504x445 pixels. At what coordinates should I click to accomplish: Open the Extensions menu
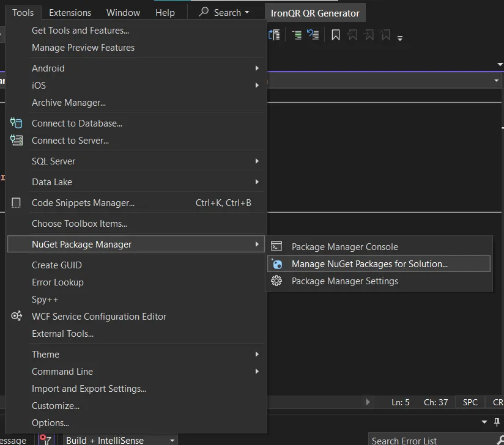pyautogui.click(x=70, y=12)
